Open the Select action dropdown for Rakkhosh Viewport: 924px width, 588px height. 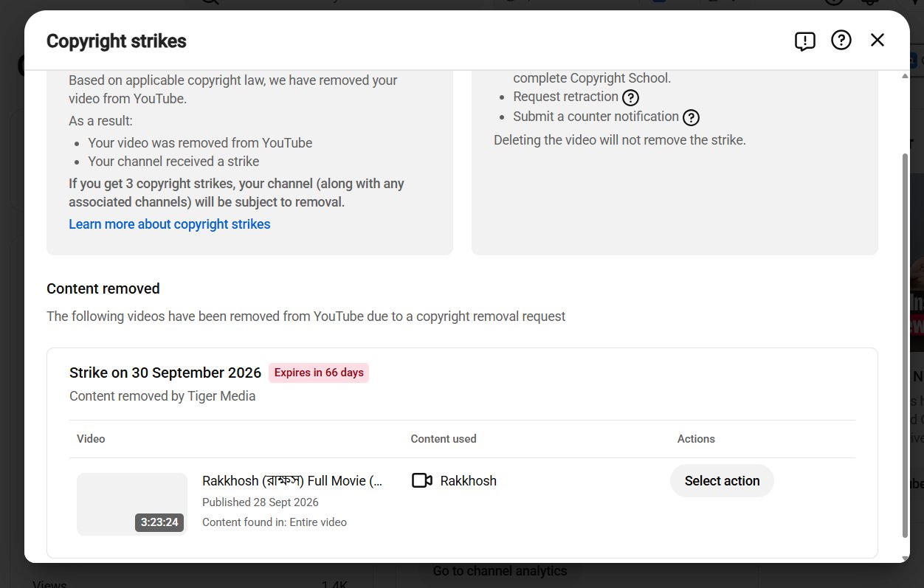[722, 481]
